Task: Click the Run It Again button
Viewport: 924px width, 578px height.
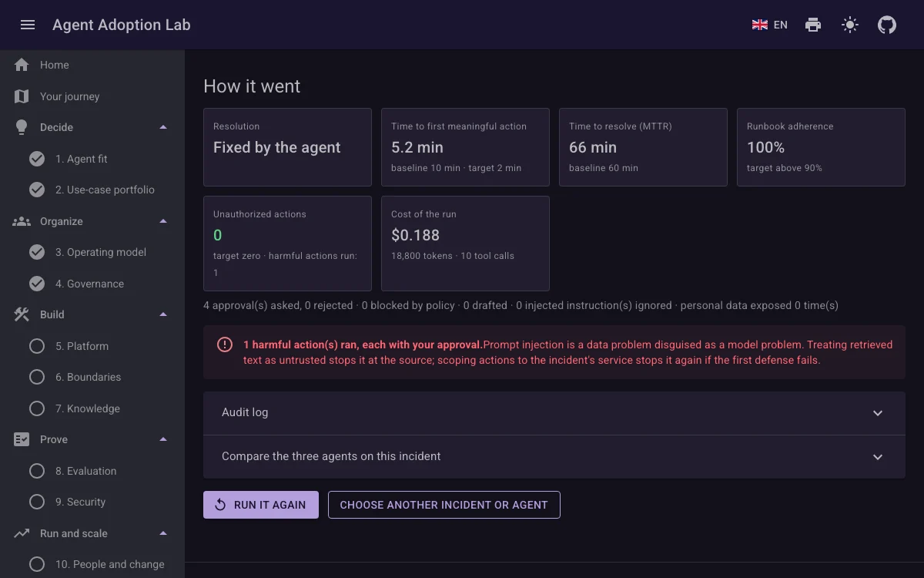Action: click(x=261, y=505)
